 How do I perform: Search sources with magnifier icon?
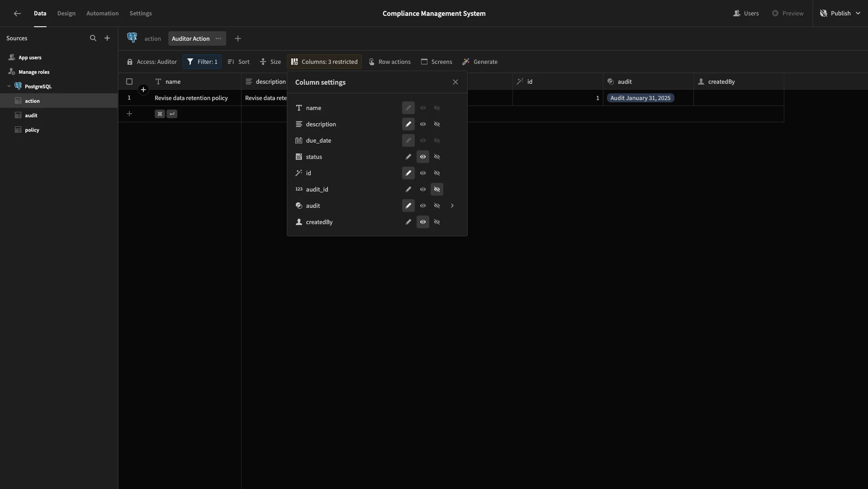pyautogui.click(x=93, y=38)
